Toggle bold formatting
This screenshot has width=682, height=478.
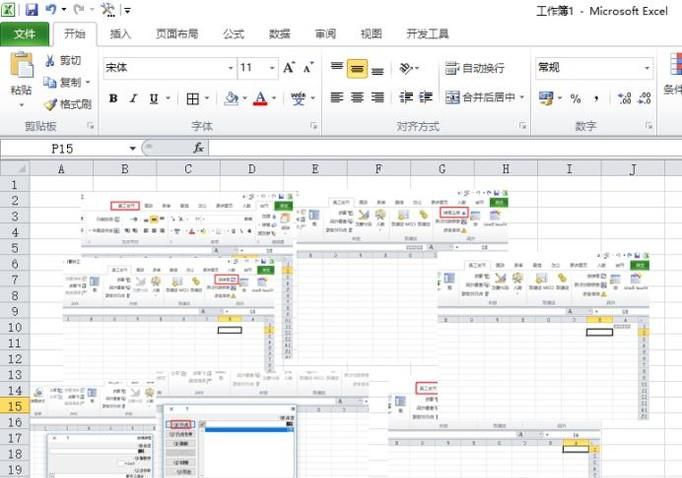click(x=113, y=98)
